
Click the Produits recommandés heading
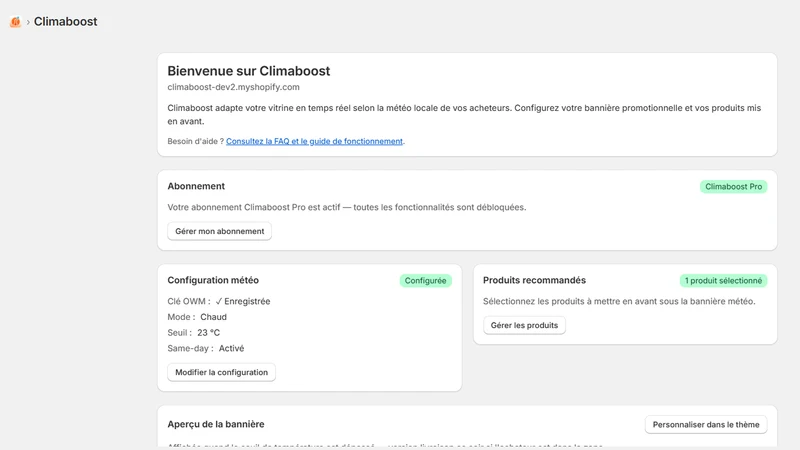pos(534,280)
